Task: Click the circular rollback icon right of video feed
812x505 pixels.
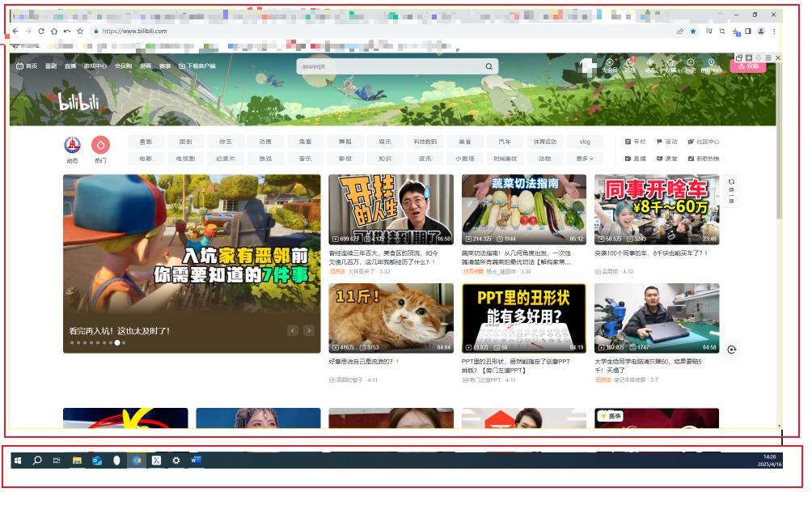Action: pyautogui.click(x=731, y=350)
